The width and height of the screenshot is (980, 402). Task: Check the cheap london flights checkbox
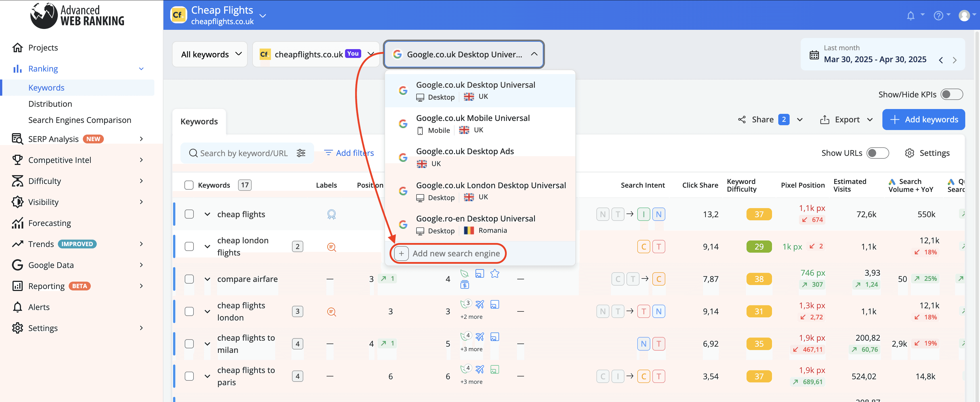189,247
